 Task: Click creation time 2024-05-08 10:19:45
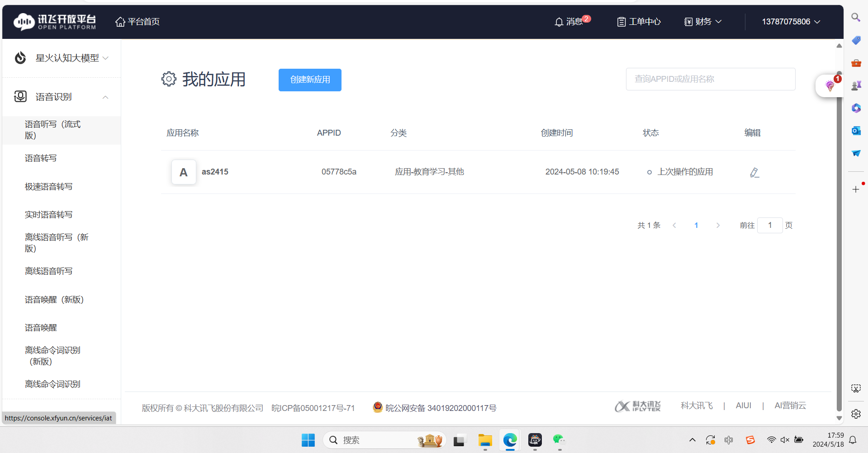(x=582, y=172)
